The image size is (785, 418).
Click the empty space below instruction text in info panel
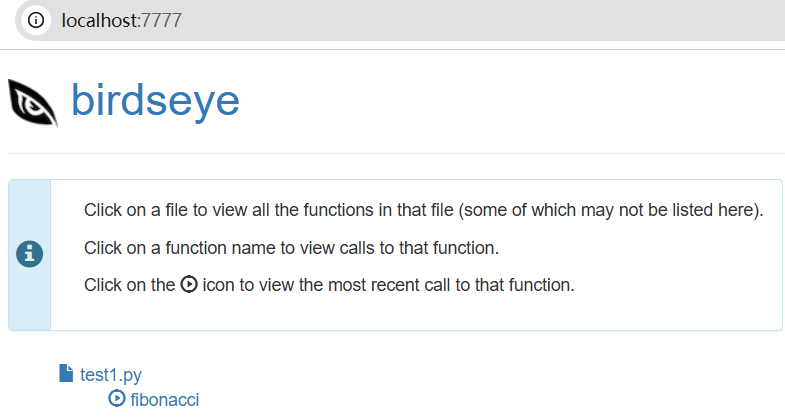click(416, 314)
